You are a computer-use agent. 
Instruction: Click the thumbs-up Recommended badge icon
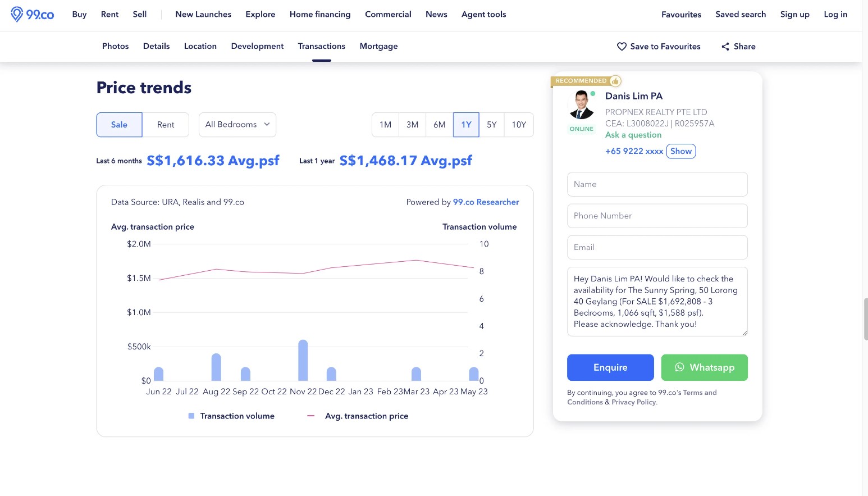615,81
